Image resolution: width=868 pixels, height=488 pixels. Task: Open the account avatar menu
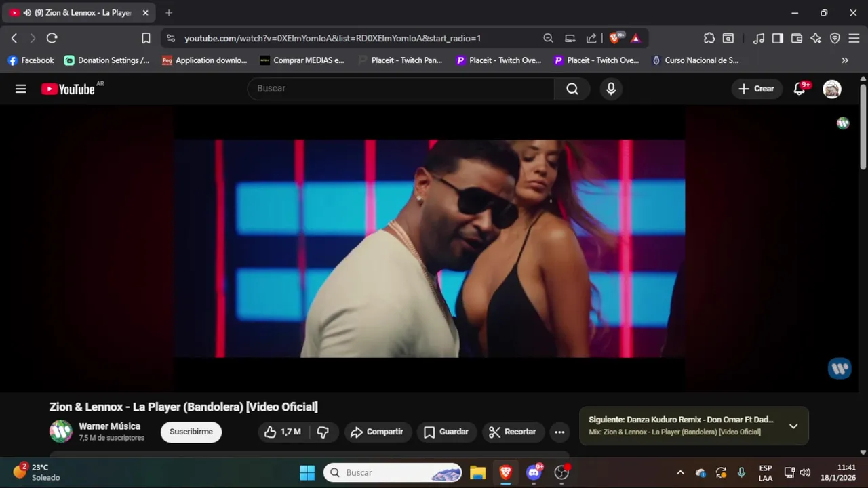[832, 89]
